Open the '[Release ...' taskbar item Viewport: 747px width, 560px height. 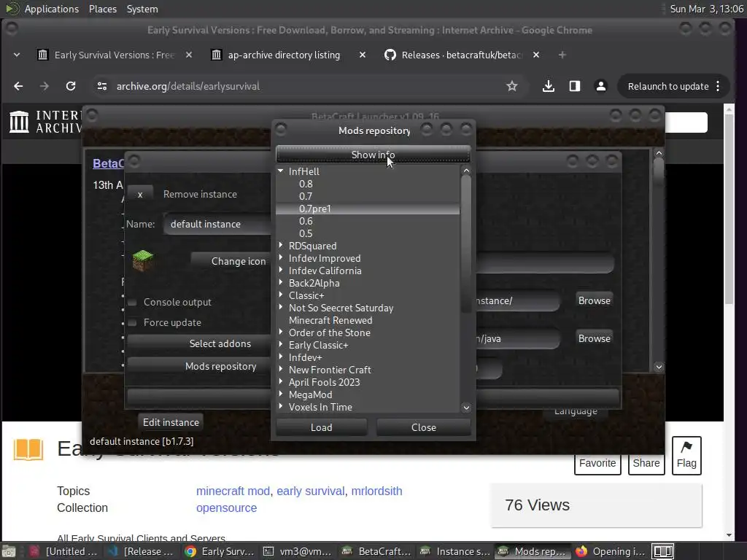click(142, 551)
